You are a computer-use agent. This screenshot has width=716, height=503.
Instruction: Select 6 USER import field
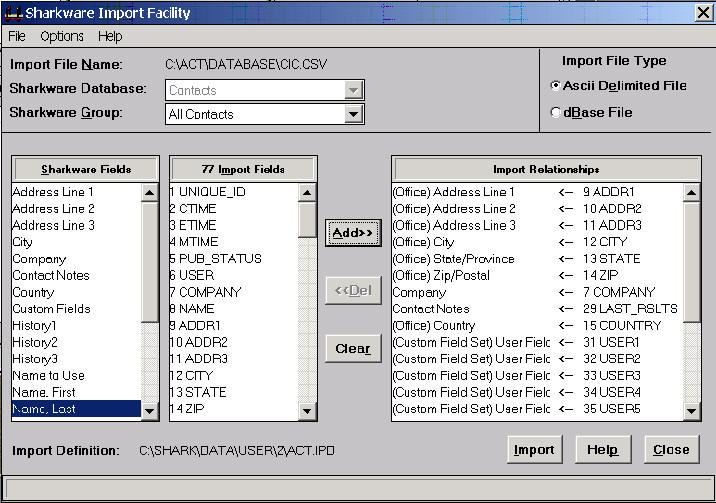click(x=234, y=275)
